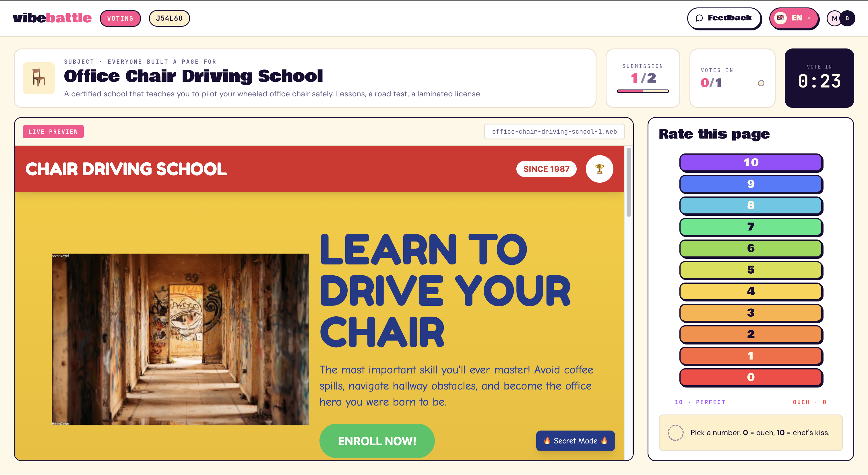Viewport: 868px width, 475px height.
Task: Rate the page 9
Action: pos(751,184)
